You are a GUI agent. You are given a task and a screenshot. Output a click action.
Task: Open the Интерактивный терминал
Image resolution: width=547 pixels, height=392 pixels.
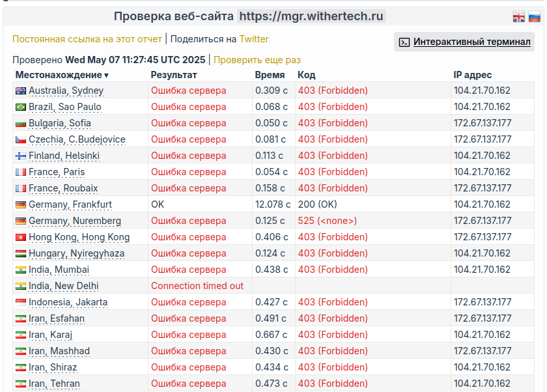(471, 42)
